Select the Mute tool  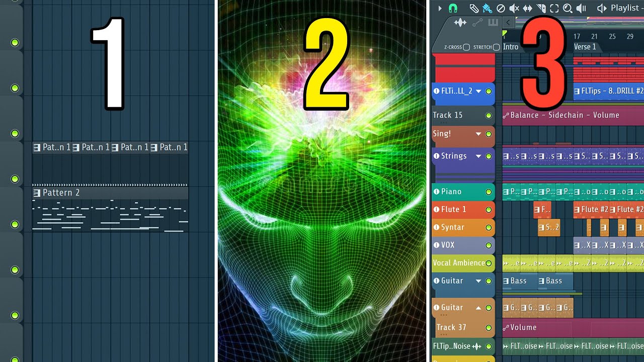click(514, 8)
